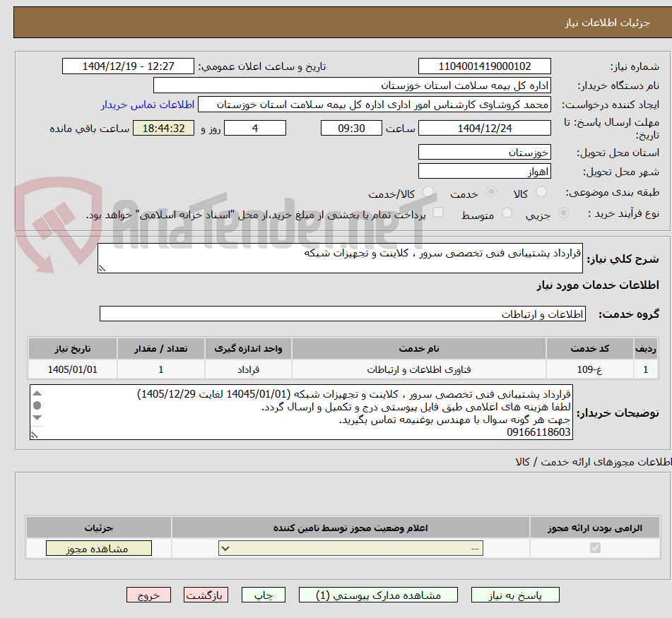Image resolution: width=672 pixels, height=618 pixels.
Task: Click the واحد اندازه گیری column header
Action: (248, 349)
